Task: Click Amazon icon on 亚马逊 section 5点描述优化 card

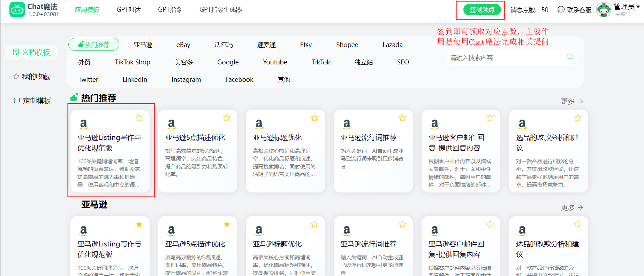Action: pyautogui.click(x=171, y=230)
